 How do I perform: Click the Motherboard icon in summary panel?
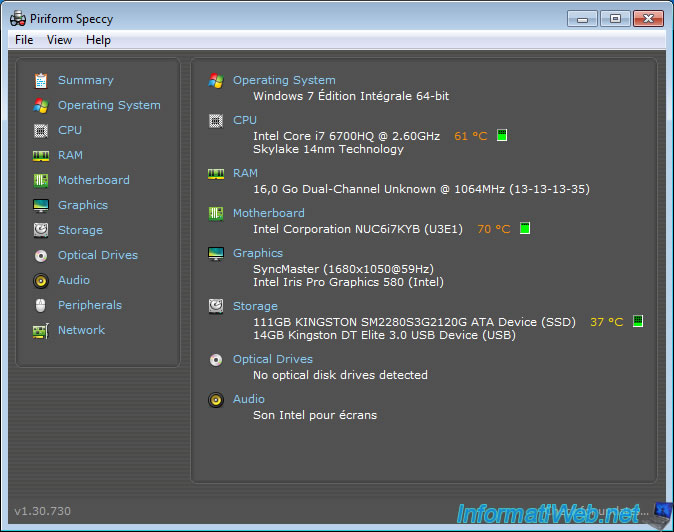(216, 213)
